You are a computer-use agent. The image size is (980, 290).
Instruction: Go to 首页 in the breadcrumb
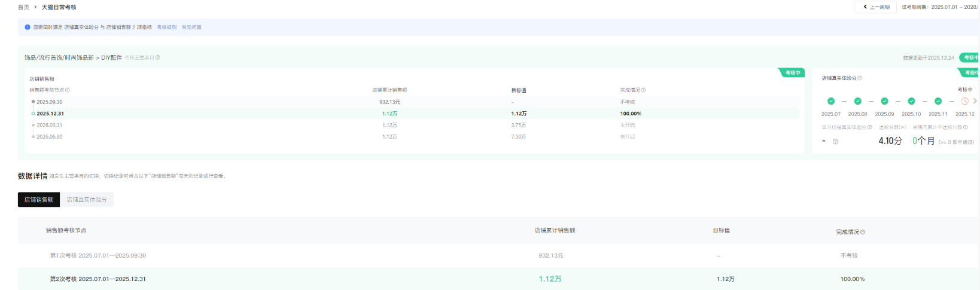(x=23, y=7)
